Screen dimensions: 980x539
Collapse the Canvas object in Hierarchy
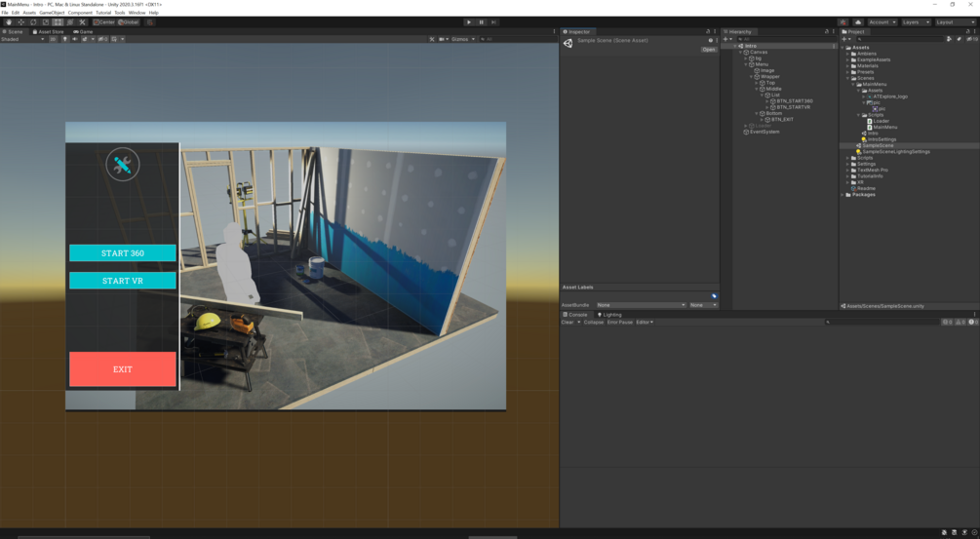point(741,53)
